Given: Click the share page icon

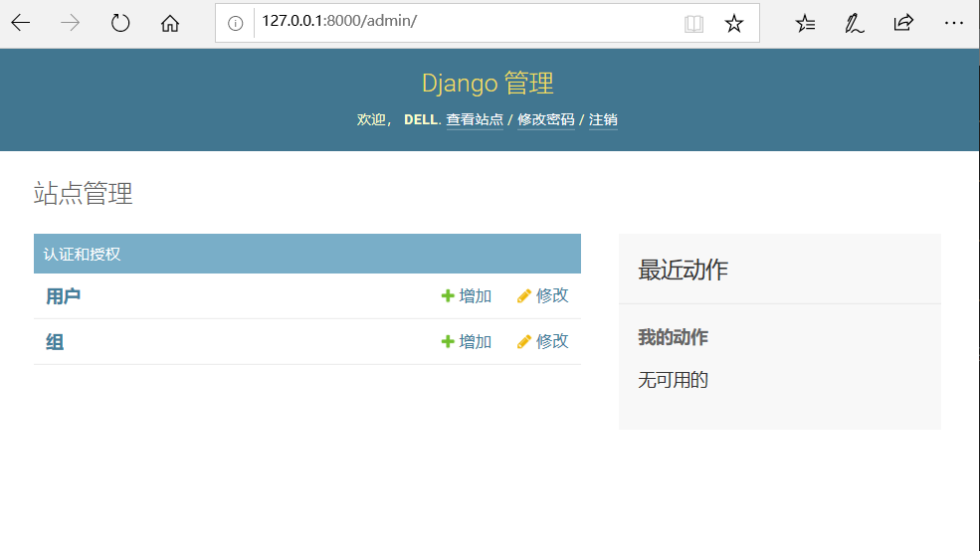Looking at the screenshot, I should coord(903,23).
